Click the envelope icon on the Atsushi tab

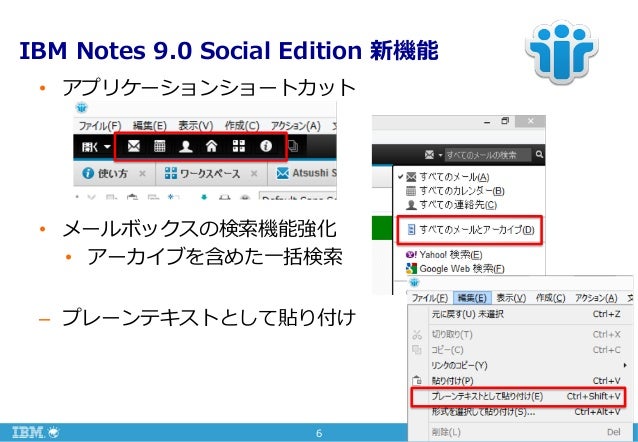pos(282,173)
